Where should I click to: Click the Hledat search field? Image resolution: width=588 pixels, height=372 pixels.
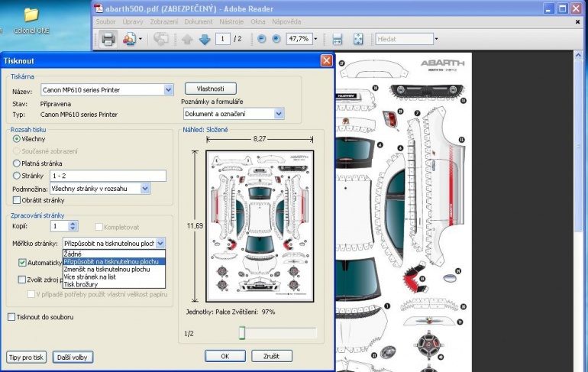coord(404,39)
